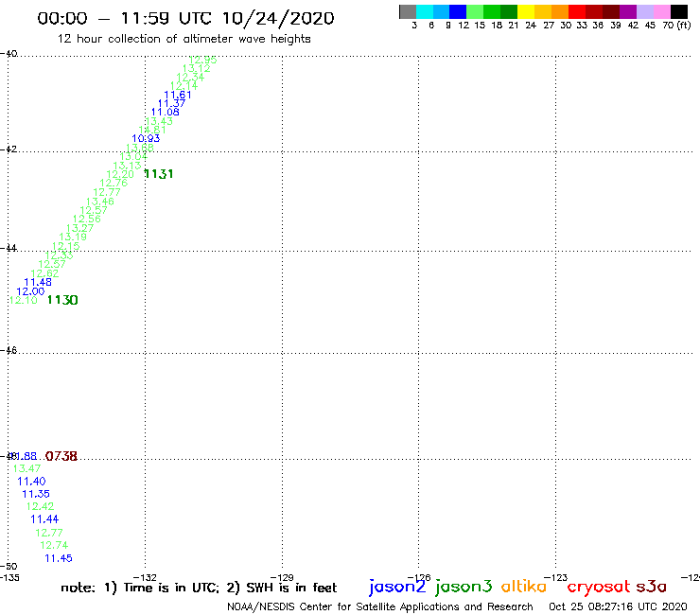Select the 12.95 wave height value

coord(202,60)
